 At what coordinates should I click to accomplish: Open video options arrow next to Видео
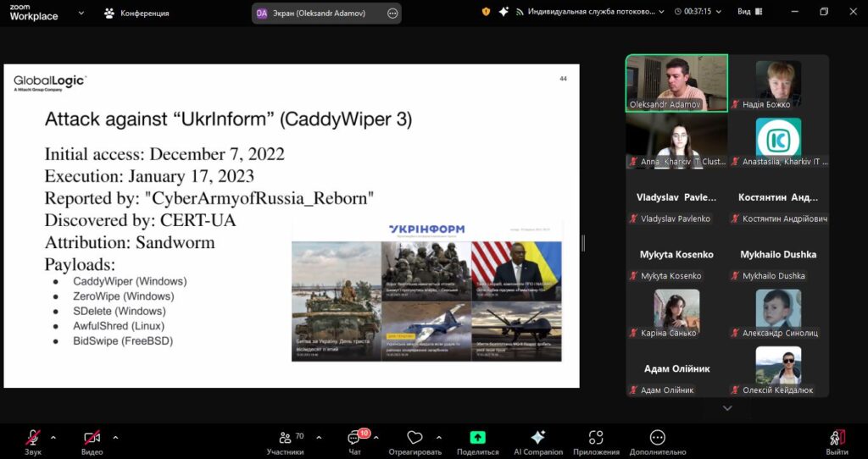pos(115,438)
